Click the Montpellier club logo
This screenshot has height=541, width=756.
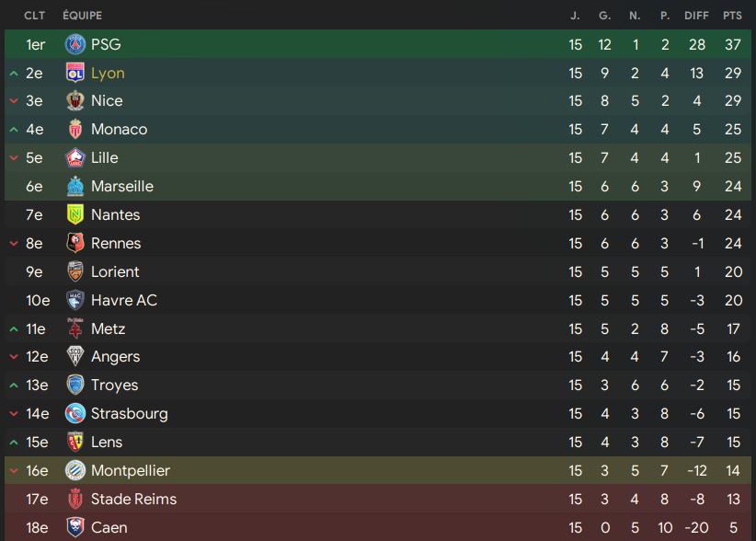(75, 470)
